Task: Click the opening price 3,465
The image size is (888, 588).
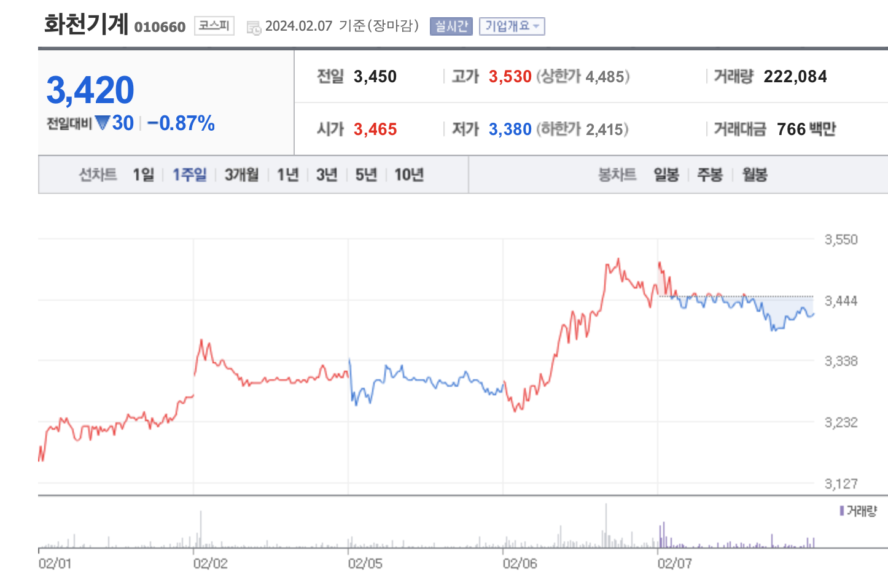Action: 375,130
